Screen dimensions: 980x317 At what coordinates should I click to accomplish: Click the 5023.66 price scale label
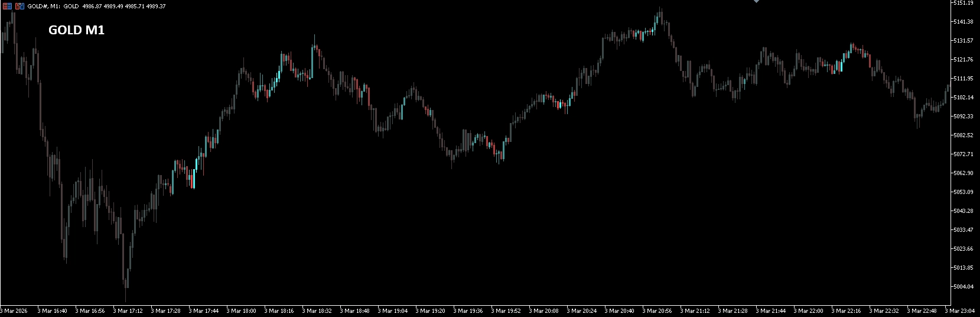click(x=963, y=249)
